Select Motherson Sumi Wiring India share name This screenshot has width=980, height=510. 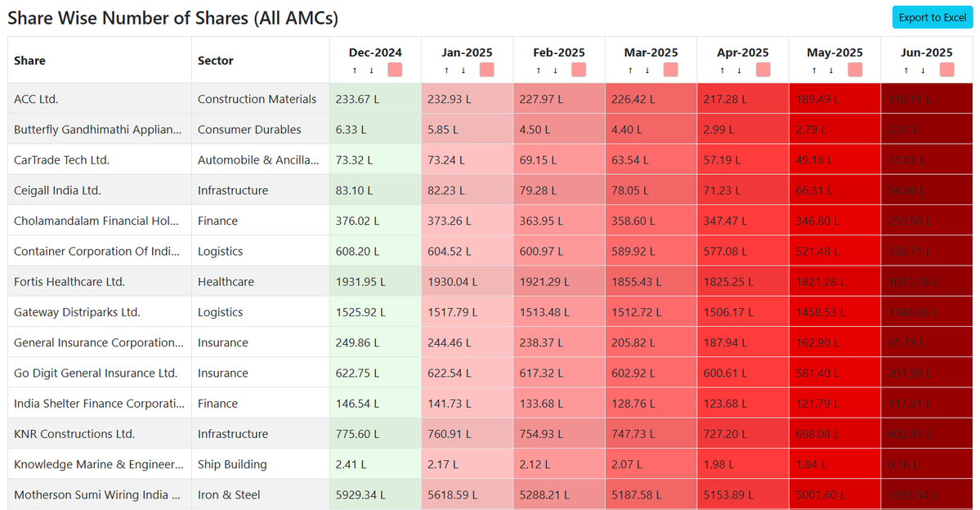pyautogui.click(x=97, y=495)
